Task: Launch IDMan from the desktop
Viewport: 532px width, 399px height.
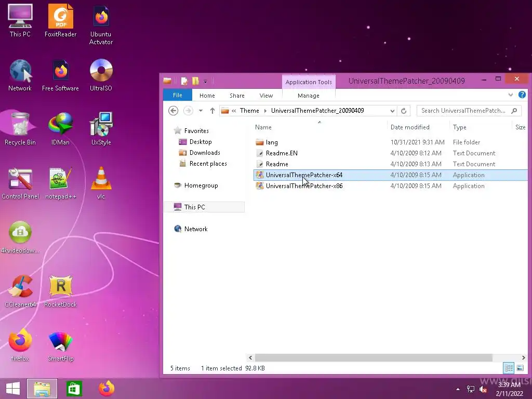Action: click(x=60, y=129)
